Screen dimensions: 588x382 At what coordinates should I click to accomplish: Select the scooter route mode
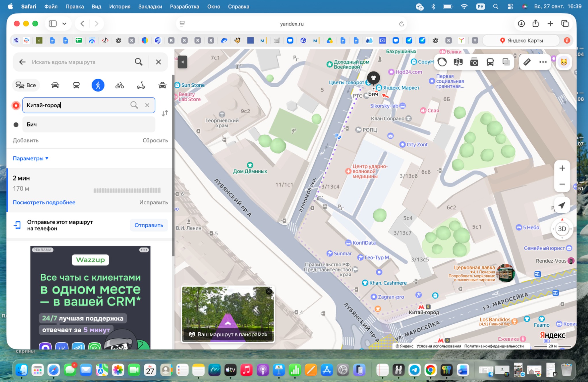pos(141,85)
